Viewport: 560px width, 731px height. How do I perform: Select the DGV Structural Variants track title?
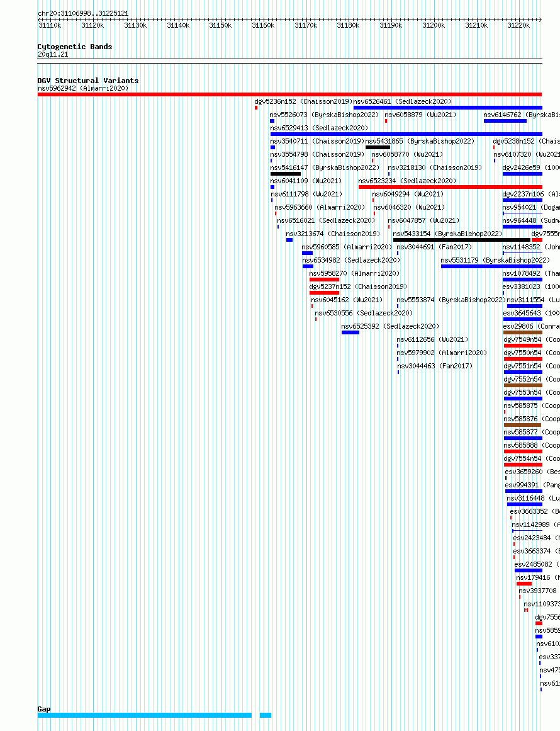point(87,81)
